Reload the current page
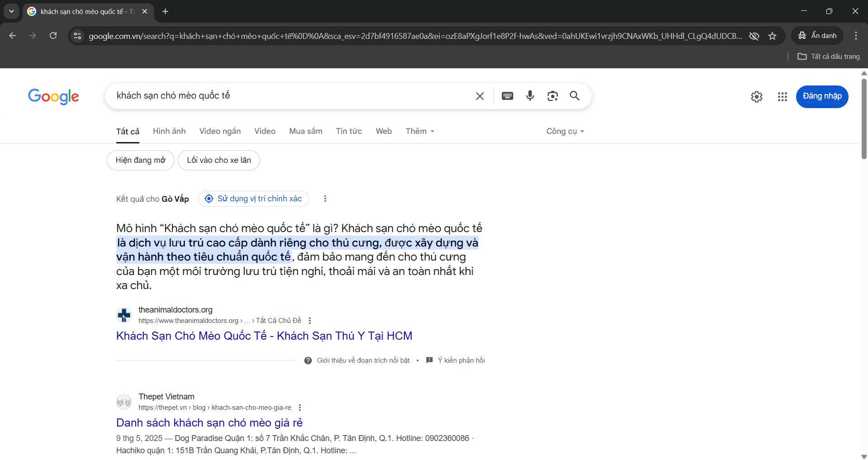 point(53,36)
